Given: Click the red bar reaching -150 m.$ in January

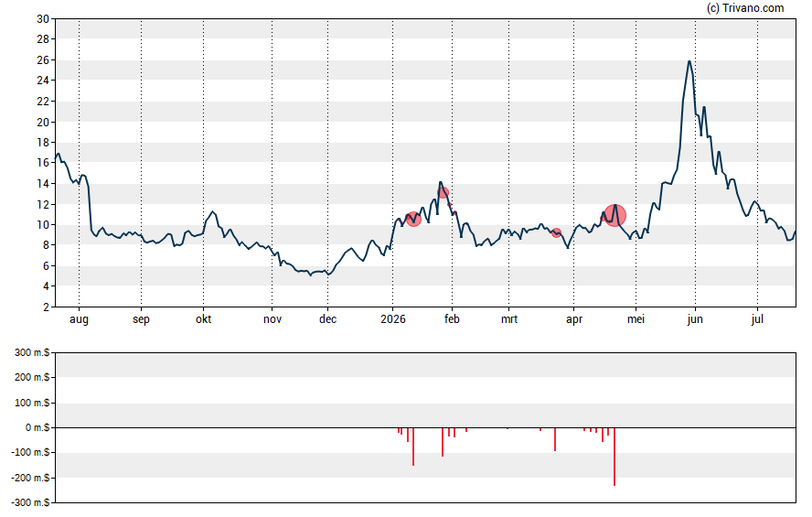Looking at the screenshot, I should pyautogui.click(x=413, y=447).
